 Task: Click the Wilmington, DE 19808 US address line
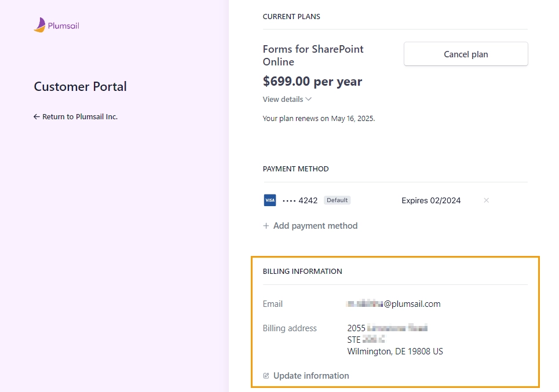(395, 351)
